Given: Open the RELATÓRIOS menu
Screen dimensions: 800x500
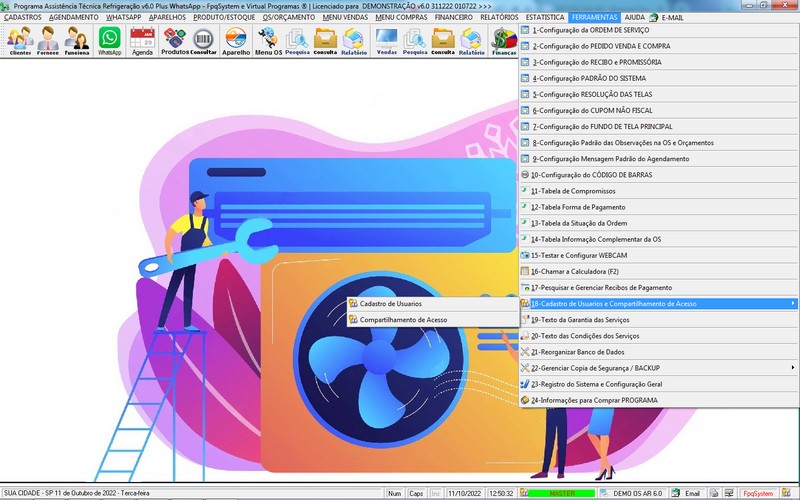Looking at the screenshot, I should coord(498,18).
